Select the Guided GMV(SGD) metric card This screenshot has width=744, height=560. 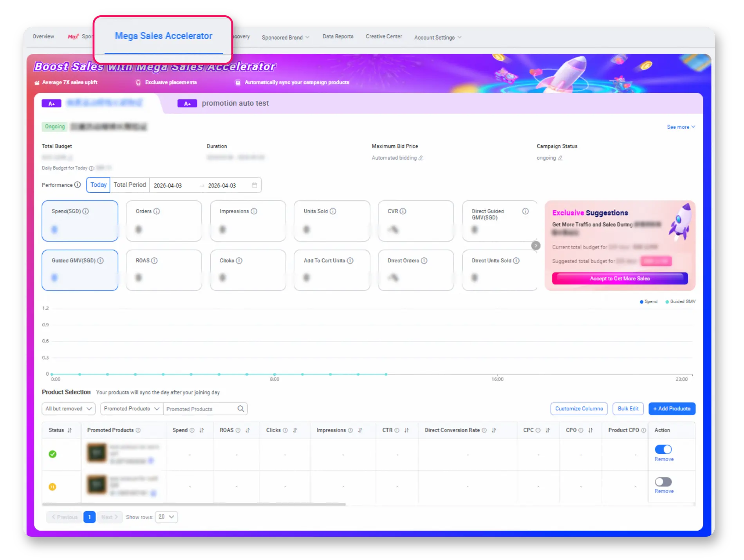pyautogui.click(x=80, y=270)
